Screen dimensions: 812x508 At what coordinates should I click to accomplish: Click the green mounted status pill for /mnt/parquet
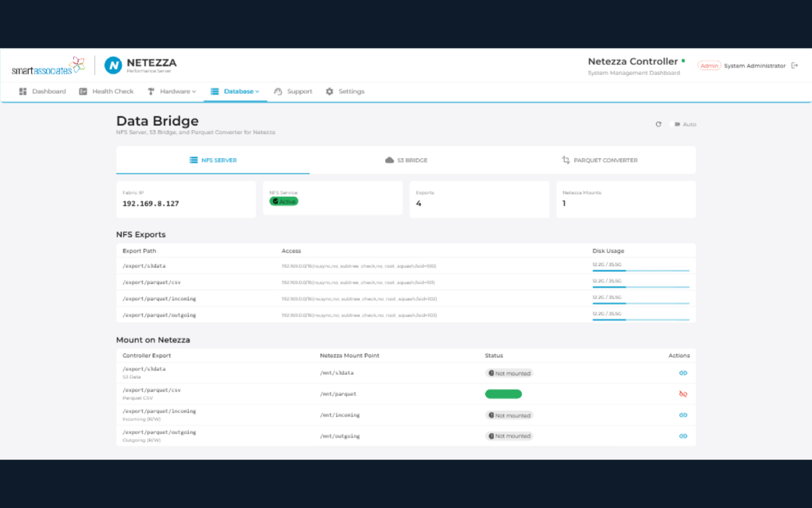coord(503,393)
